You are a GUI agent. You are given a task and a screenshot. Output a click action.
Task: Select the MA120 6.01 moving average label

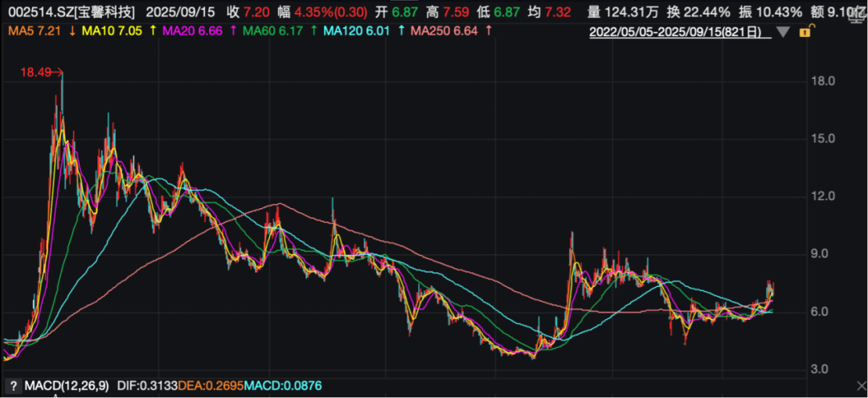coord(358,31)
